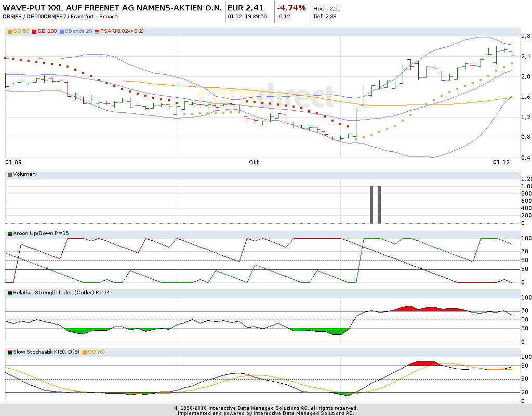Image resolution: width=532 pixels, height=416 pixels.
Task: Click the Hoch: 2,50 value
Action: pos(327,9)
